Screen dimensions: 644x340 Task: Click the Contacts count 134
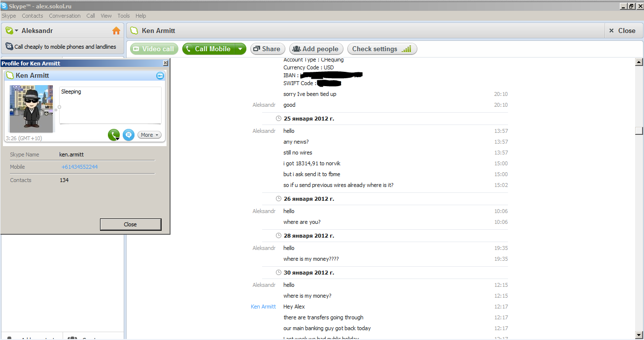64,180
